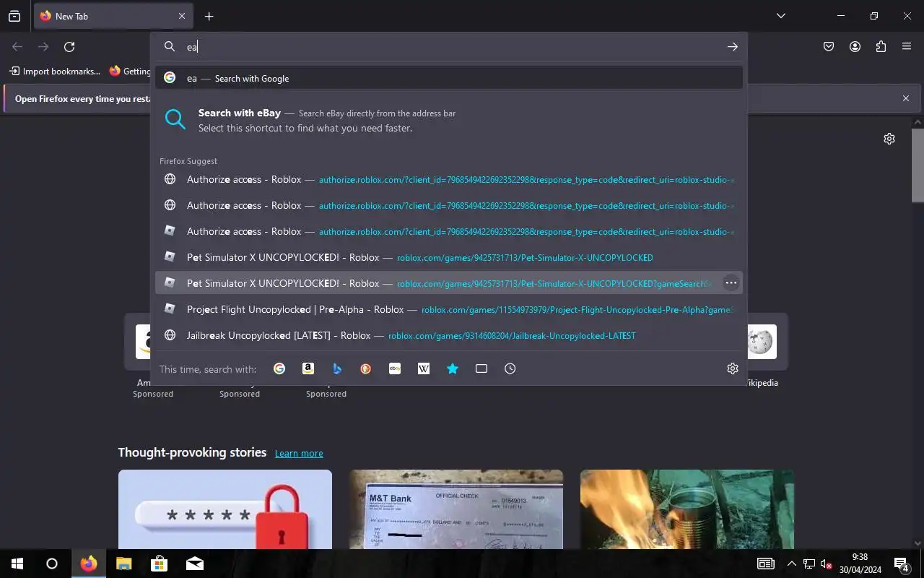Screen dimensions: 924x578
Task: Open the Windows Start menu
Action: 17,564
